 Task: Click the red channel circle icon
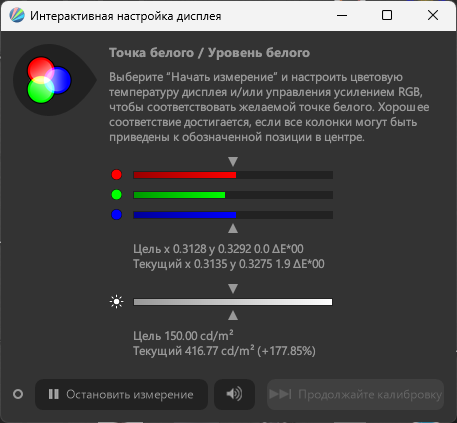coord(116,175)
